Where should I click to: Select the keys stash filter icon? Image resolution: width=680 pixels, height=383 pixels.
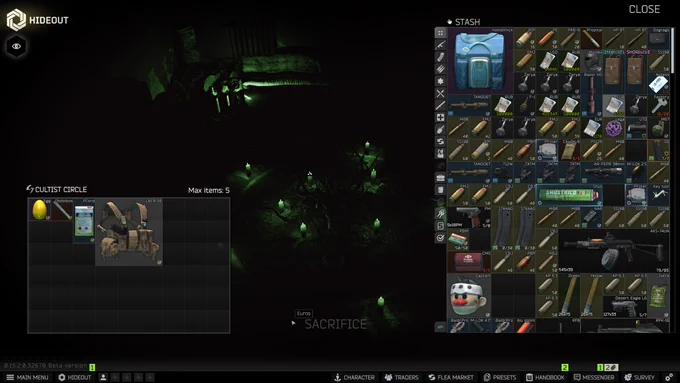tap(440, 213)
